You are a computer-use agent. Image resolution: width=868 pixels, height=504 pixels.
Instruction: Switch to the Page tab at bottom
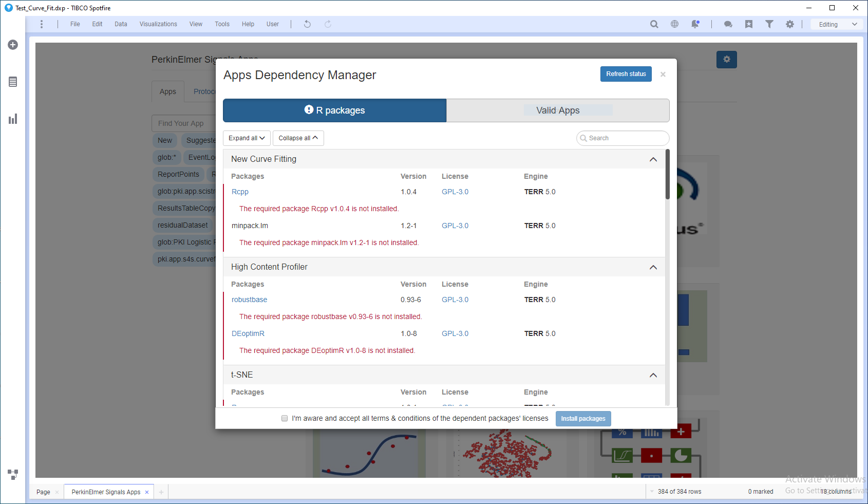click(43, 492)
